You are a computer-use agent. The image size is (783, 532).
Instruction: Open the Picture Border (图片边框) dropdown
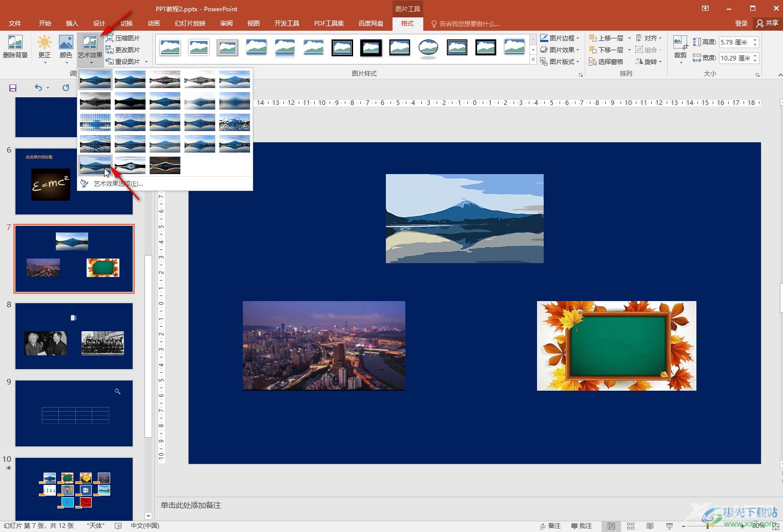[x=560, y=38]
